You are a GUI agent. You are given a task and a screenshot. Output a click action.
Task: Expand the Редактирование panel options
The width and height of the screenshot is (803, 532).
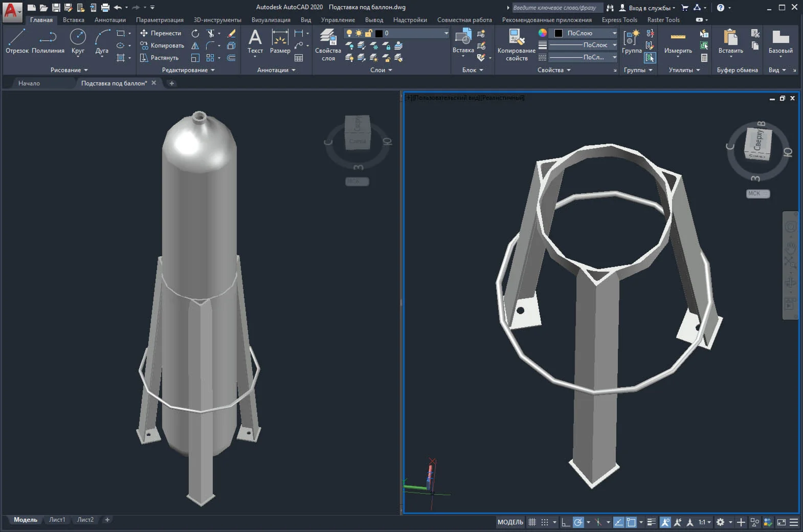click(x=188, y=70)
